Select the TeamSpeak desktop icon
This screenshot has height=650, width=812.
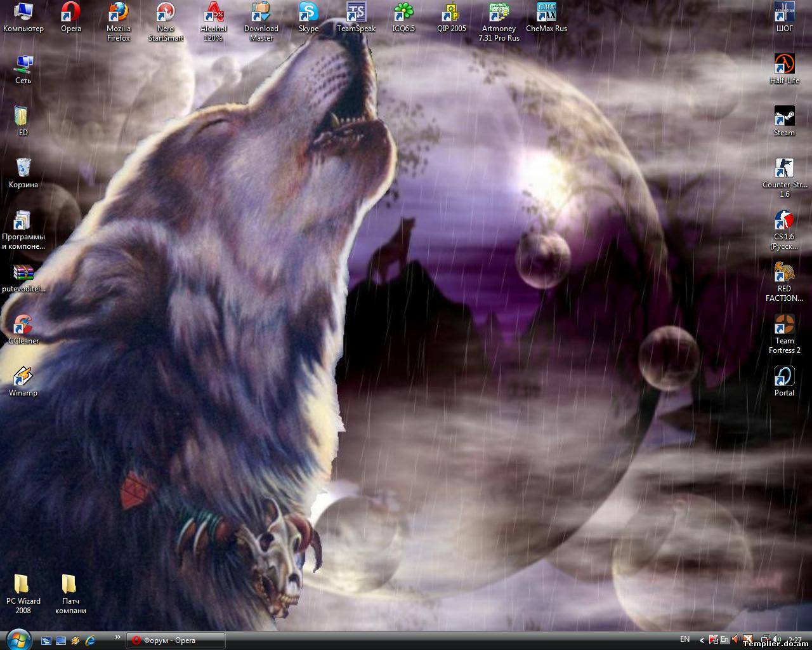pyautogui.click(x=356, y=17)
